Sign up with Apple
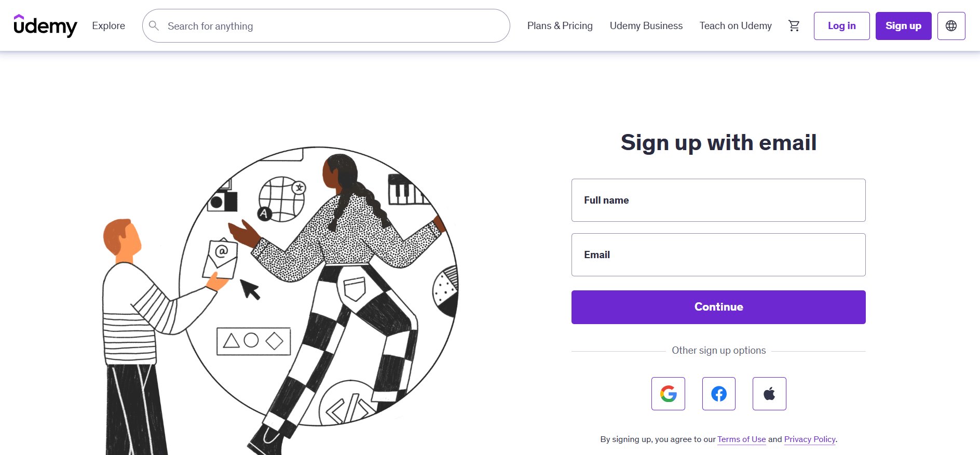Viewport: 980px width, 455px height. pos(769,394)
